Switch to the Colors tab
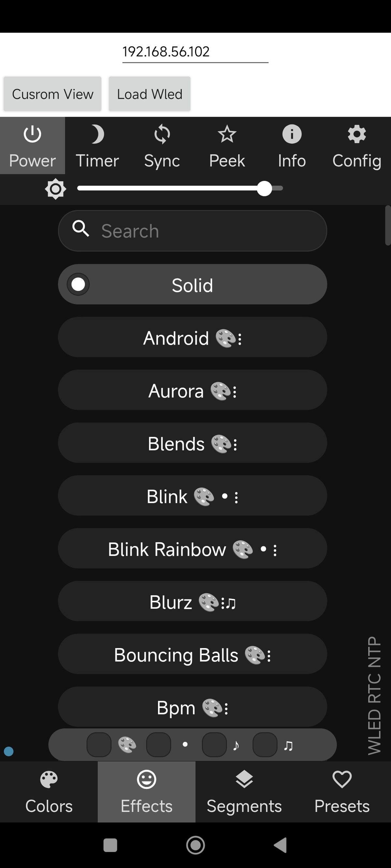This screenshot has height=868, width=391. pos(49,792)
